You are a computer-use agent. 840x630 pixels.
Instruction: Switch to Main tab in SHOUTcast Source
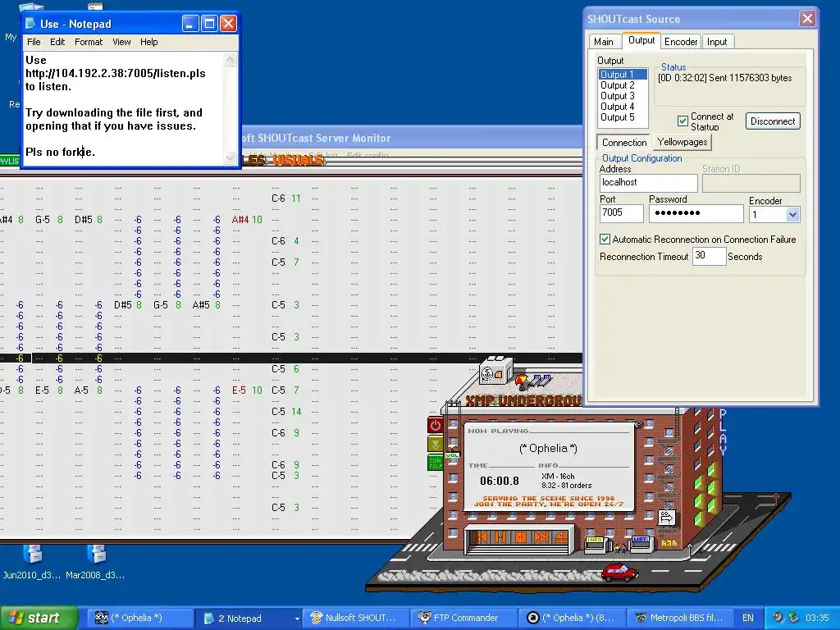(x=603, y=42)
